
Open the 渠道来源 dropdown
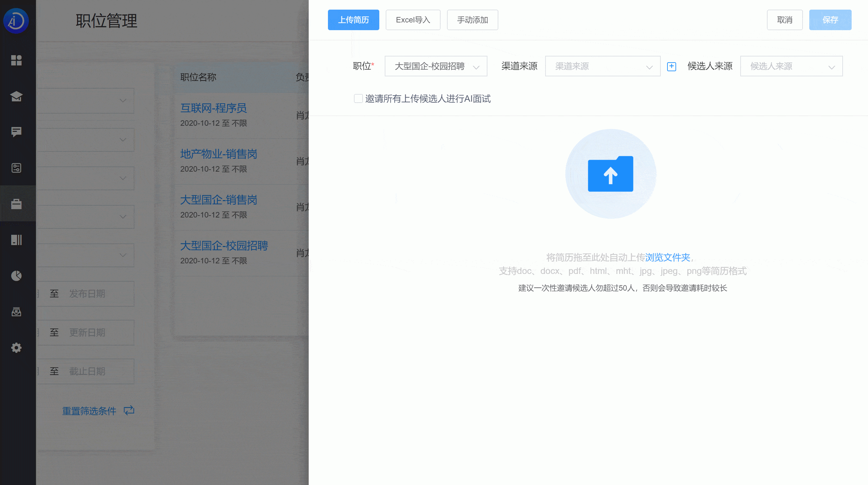603,66
